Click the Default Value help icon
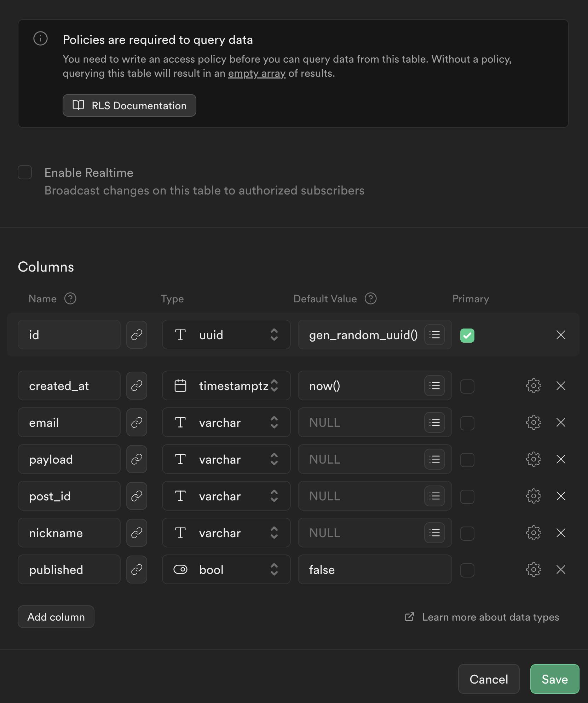Viewport: 588px width, 703px height. [x=370, y=298]
